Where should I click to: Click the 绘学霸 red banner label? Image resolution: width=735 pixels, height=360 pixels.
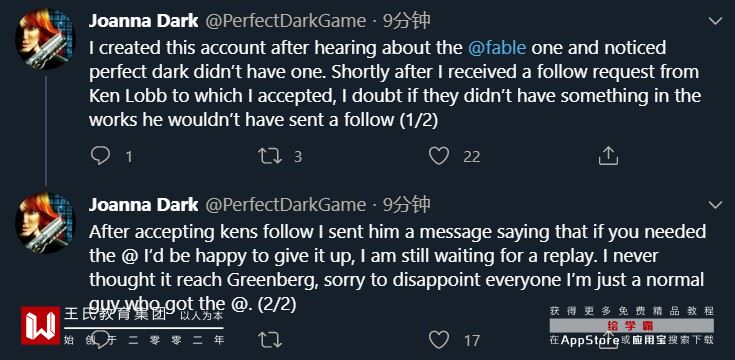click(x=631, y=326)
